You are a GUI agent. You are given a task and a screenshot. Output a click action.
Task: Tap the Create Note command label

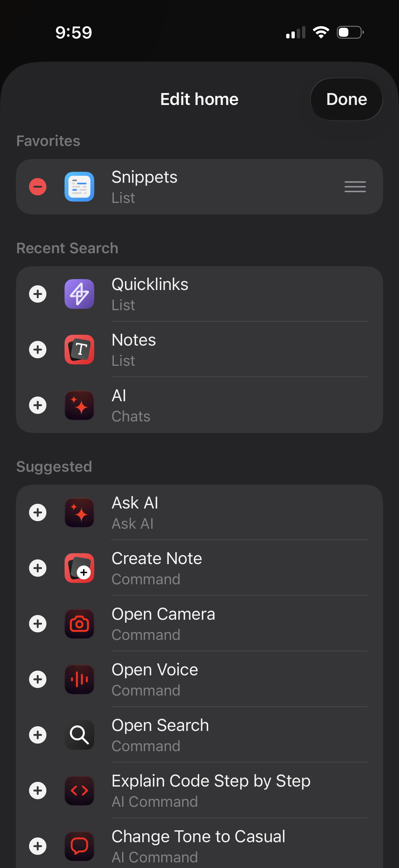[x=156, y=559]
